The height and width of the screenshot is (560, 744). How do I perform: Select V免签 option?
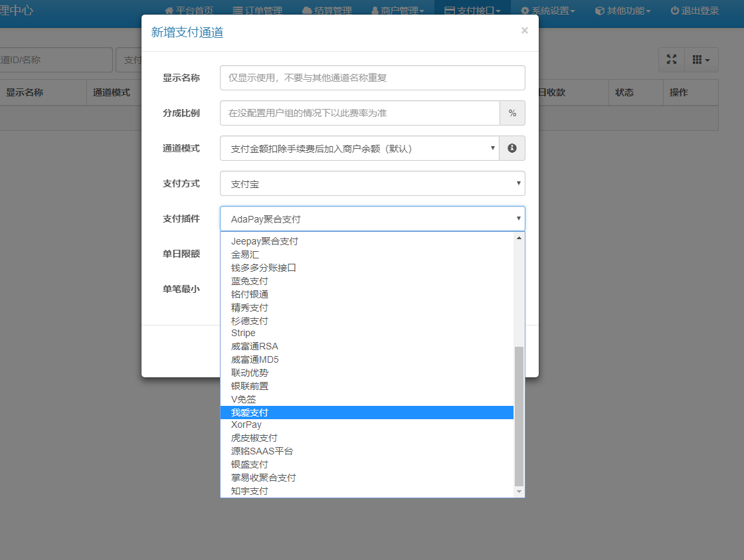(367, 400)
